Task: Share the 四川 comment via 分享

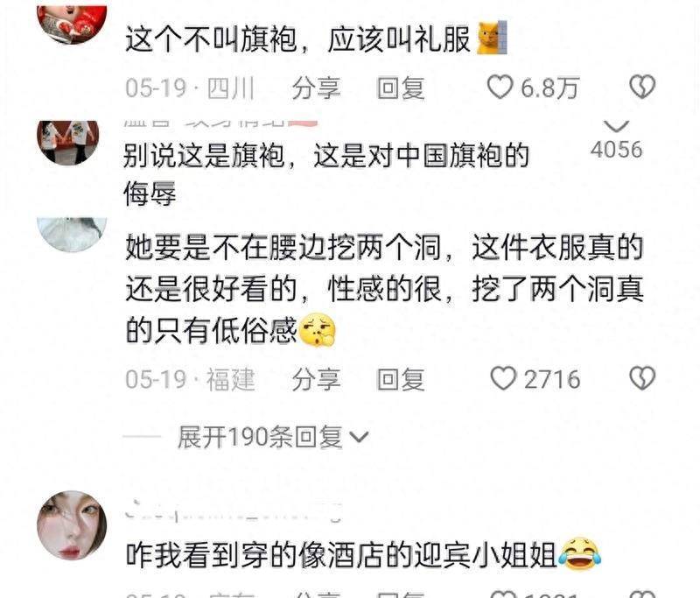Action: [317, 88]
